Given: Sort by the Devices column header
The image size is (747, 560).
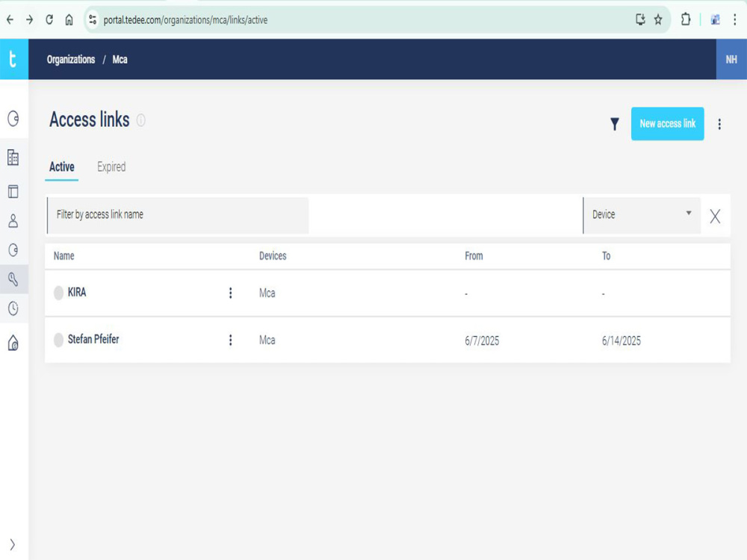Looking at the screenshot, I should click(273, 256).
